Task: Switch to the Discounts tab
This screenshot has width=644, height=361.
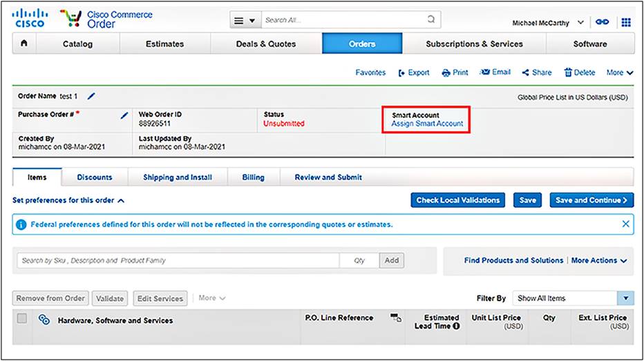Action: [95, 177]
